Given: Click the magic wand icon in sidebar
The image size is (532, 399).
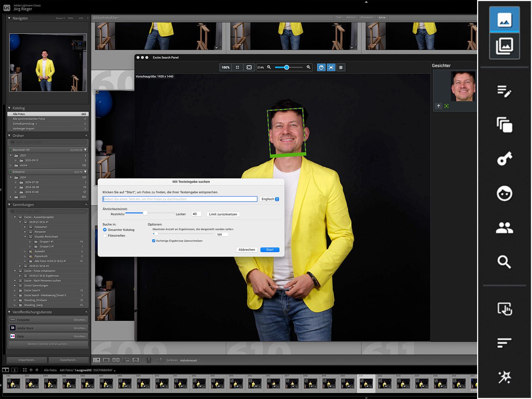Looking at the screenshot, I should 504,377.
